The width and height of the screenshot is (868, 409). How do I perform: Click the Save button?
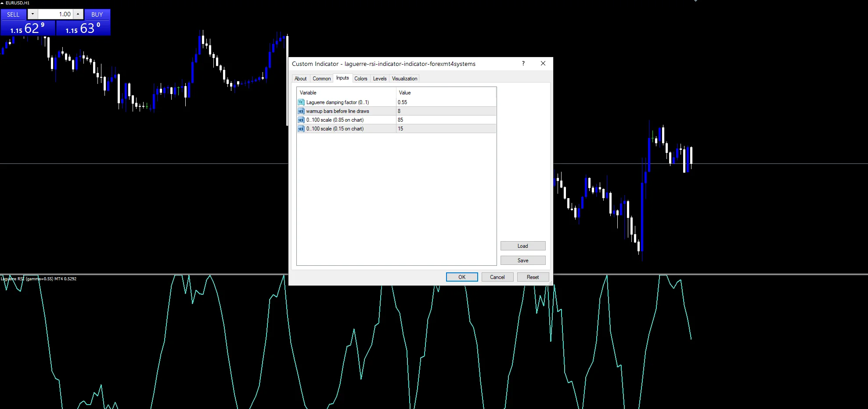523,261
